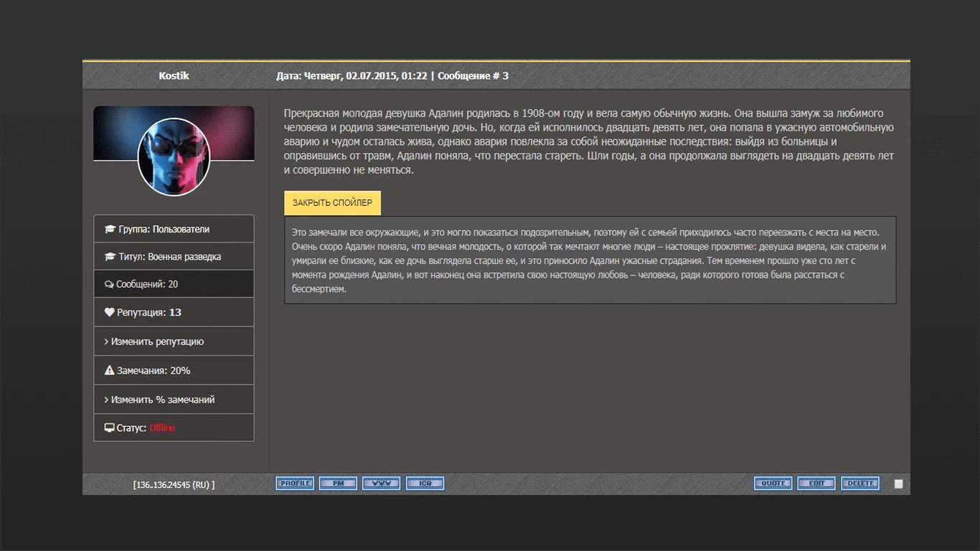Collapse the spoiler with ЗАКРЫТЬ СПОЙЛЕР
This screenshot has height=551, width=980.
pos(332,203)
